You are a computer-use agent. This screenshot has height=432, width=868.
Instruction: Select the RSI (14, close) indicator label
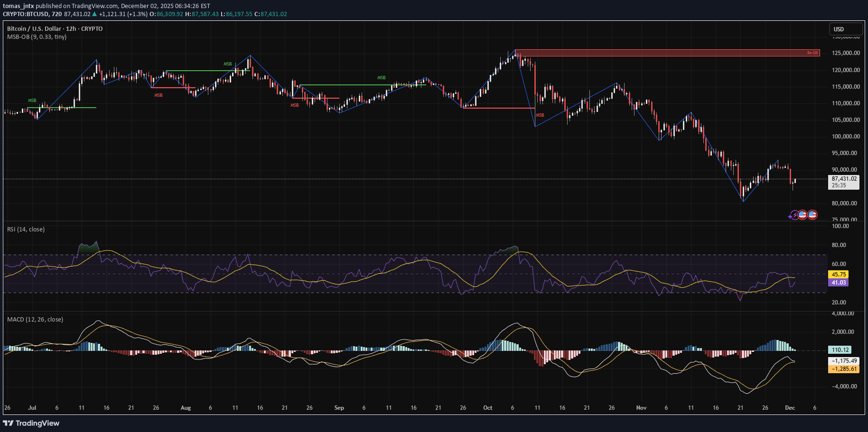point(26,230)
